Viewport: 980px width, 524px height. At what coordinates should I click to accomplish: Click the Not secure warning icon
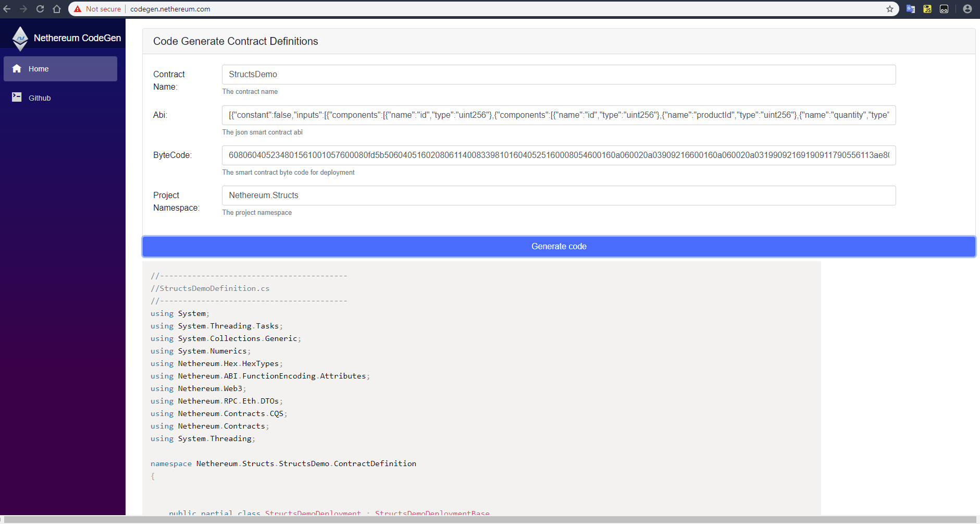click(78, 9)
